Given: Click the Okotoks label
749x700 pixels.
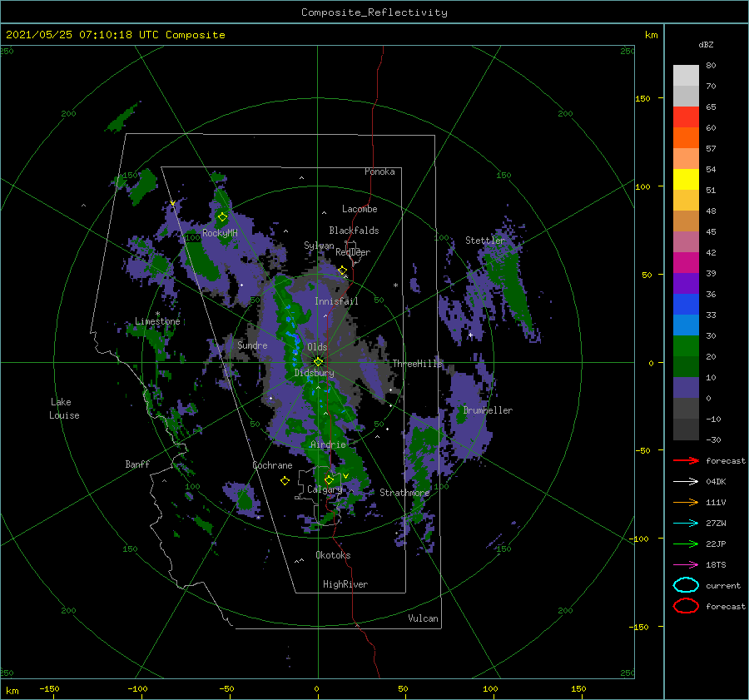Looking at the screenshot, I should (x=333, y=555).
